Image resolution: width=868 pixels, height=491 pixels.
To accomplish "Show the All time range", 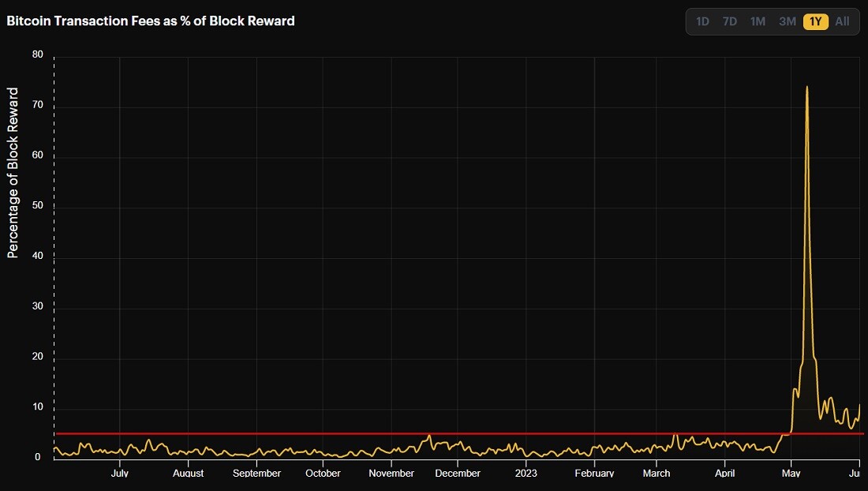I will point(842,21).
